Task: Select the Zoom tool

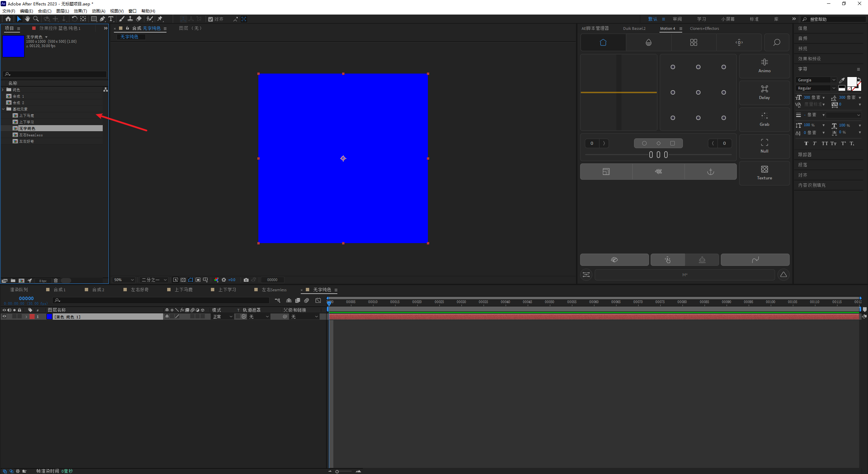Action: [x=36, y=19]
